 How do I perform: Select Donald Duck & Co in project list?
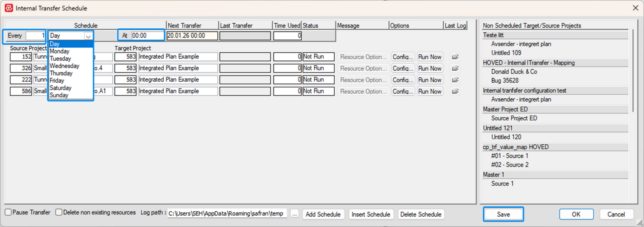pos(514,72)
